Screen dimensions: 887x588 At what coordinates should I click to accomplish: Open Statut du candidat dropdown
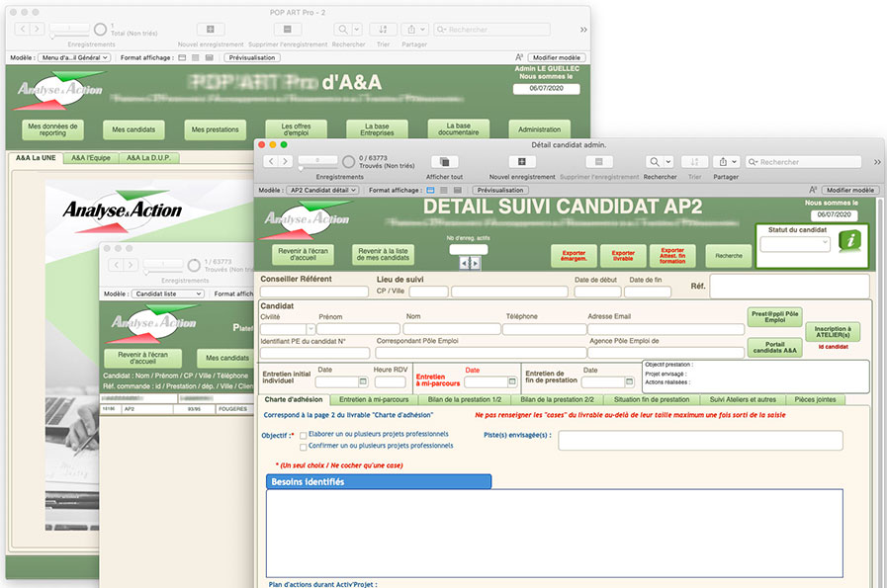(795, 244)
